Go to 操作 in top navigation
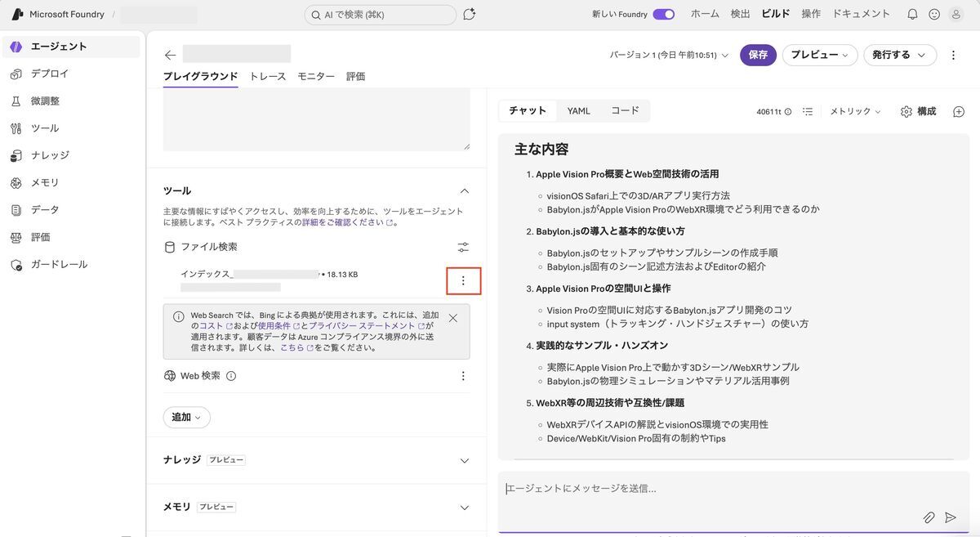The height and width of the screenshot is (537, 980). (x=811, y=14)
